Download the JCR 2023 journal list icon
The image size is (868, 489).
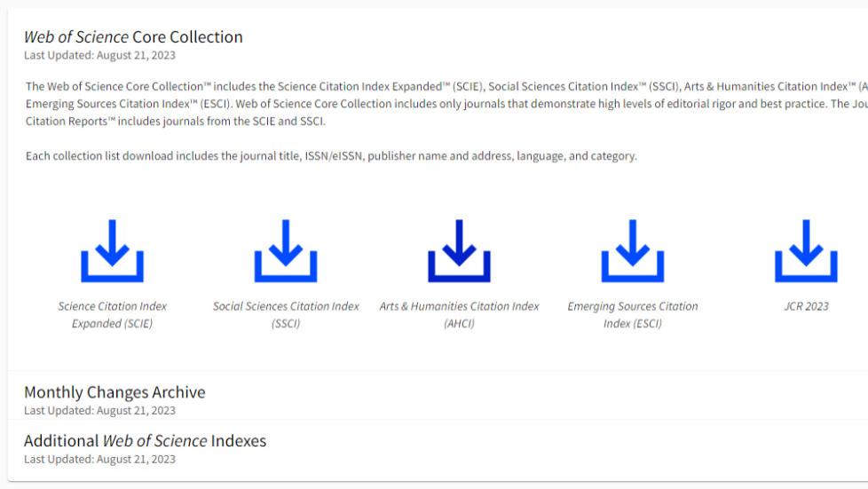pyautogui.click(x=806, y=251)
